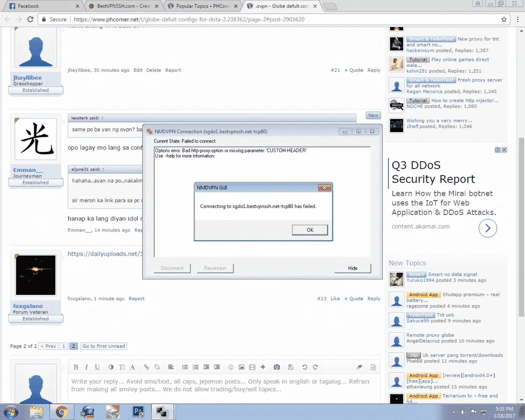Image resolution: width=525 pixels, height=420 pixels.
Task: Click Go to First Unread button
Action: (104, 346)
